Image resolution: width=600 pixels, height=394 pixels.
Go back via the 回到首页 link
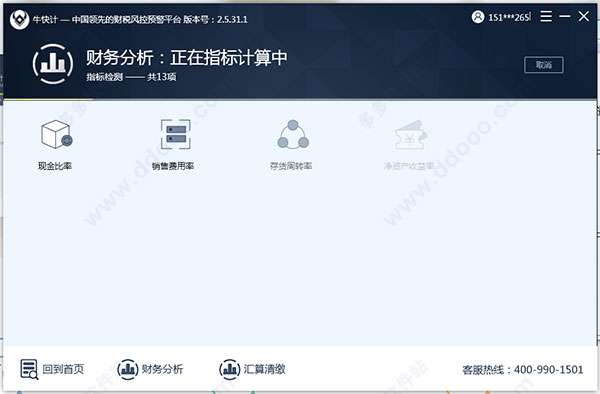63,369
